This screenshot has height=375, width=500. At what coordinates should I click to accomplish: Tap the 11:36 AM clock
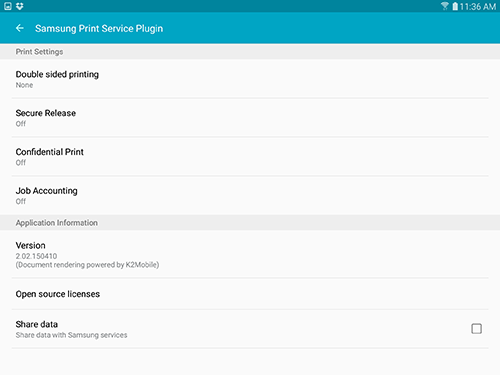pyautogui.click(x=478, y=7)
